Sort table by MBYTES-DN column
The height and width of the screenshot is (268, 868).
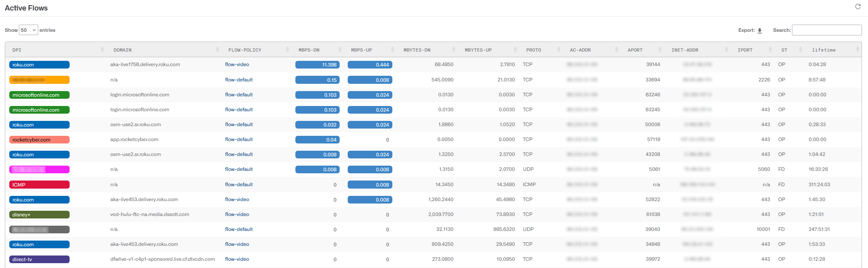click(427, 50)
